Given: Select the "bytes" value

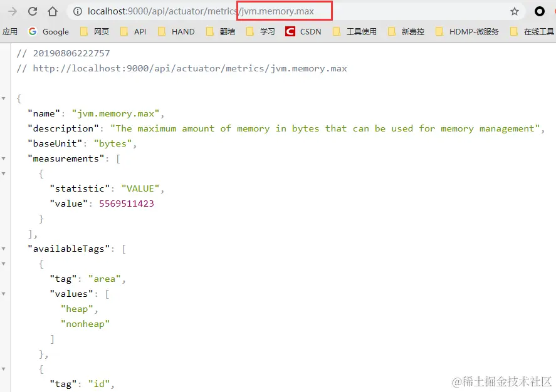Looking at the screenshot, I should tap(113, 144).
